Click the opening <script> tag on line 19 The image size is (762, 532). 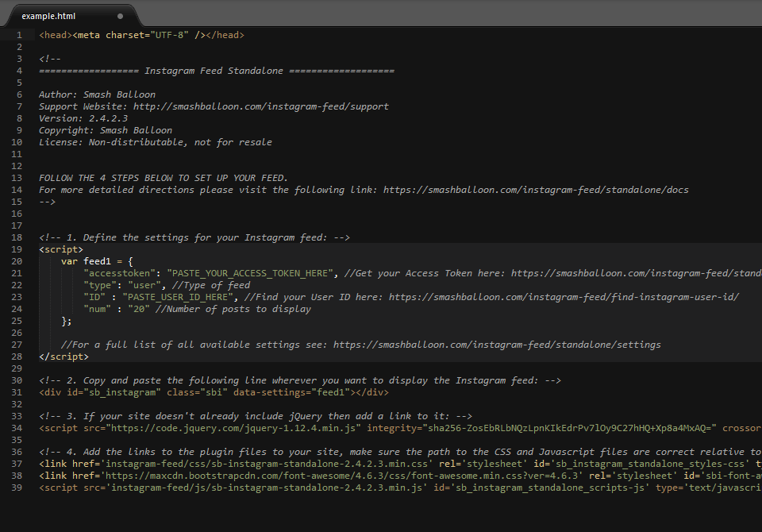pyautogui.click(x=61, y=249)
